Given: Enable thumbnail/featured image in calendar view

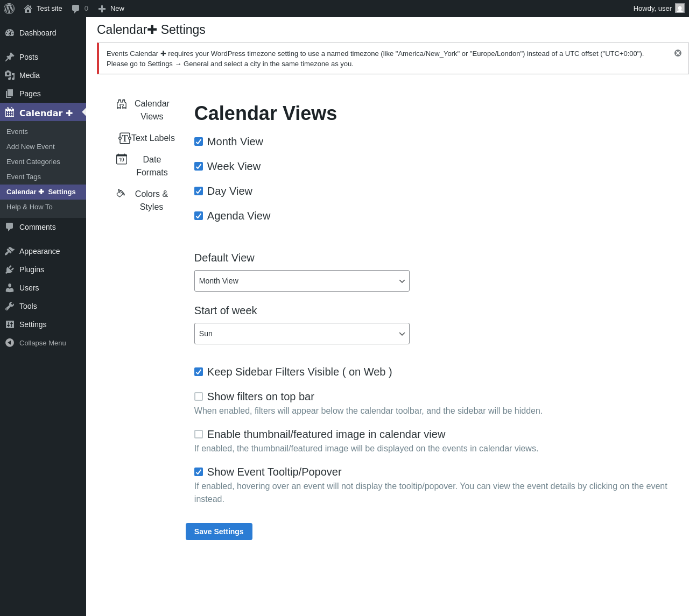Looking at the screenshot, I should pos(199,434).
